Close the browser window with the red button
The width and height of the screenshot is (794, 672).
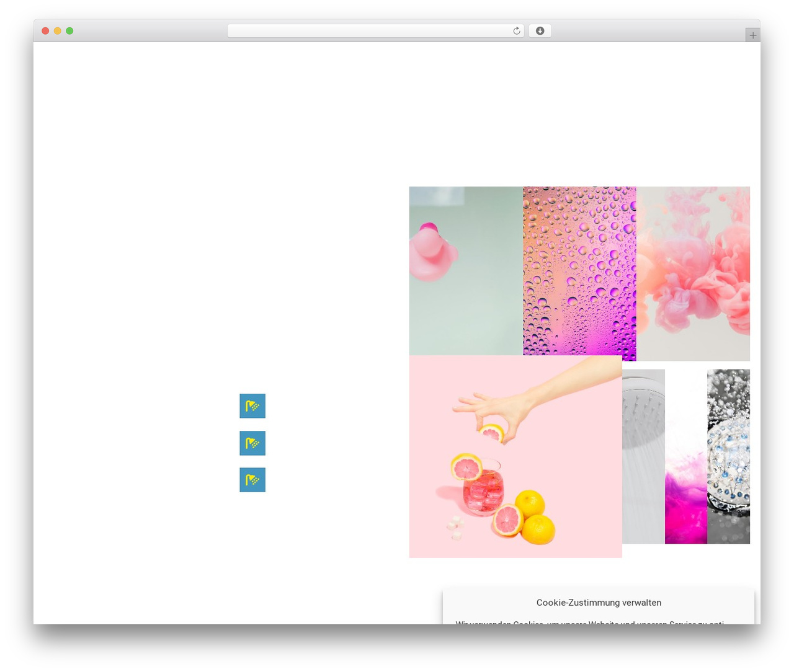coord(45,31)
